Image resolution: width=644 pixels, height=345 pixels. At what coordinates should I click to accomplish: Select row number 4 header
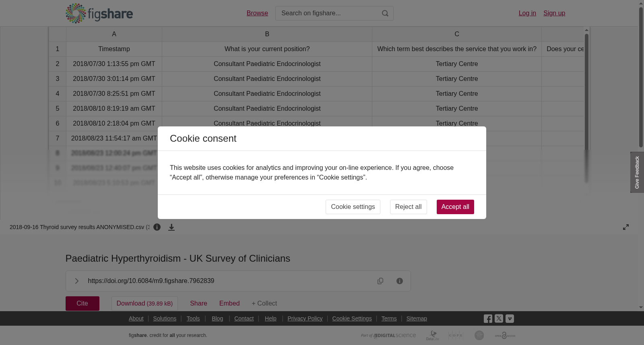point(58,94)
